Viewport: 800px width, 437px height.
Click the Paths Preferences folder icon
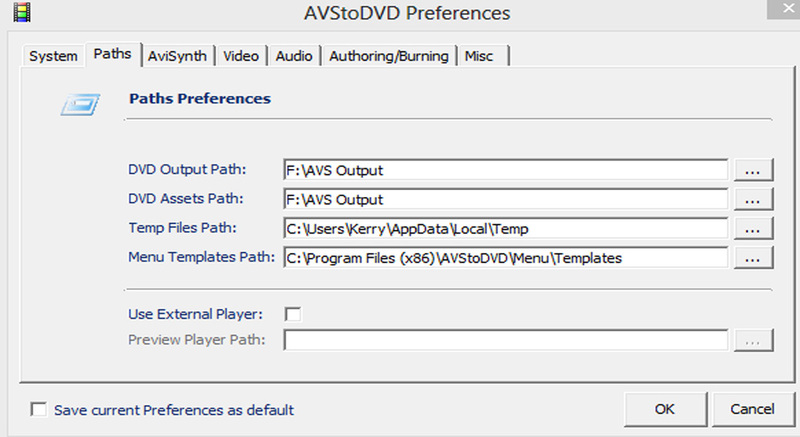(81, 105)
